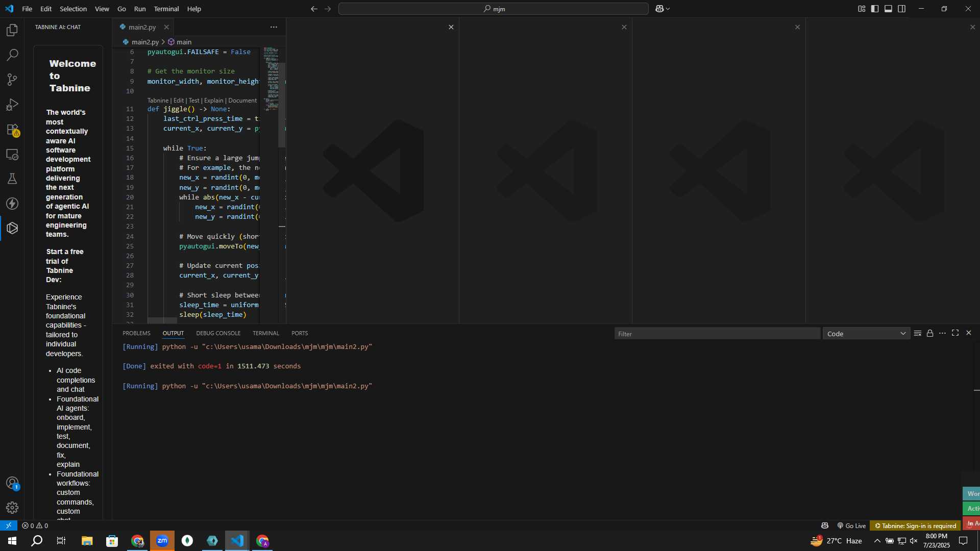
Task: Click Tabnine Sign-in is required status
Action: 916,525
